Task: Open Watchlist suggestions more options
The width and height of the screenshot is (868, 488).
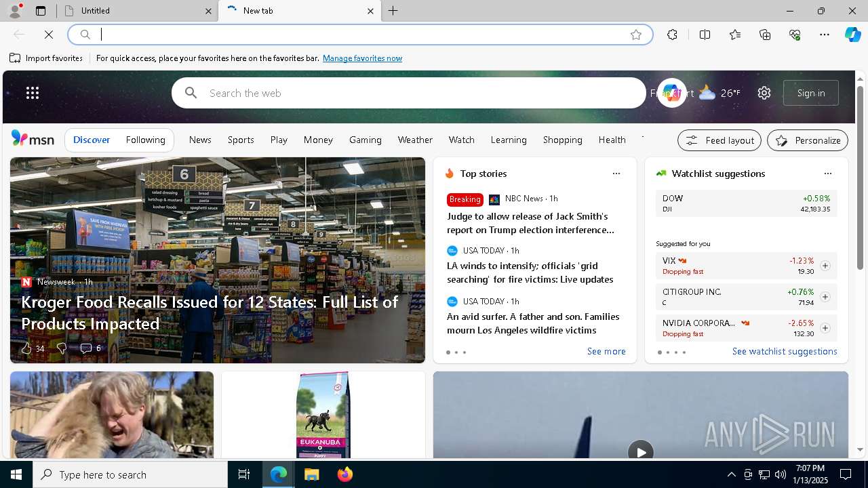Action: [x=828, y=174]
